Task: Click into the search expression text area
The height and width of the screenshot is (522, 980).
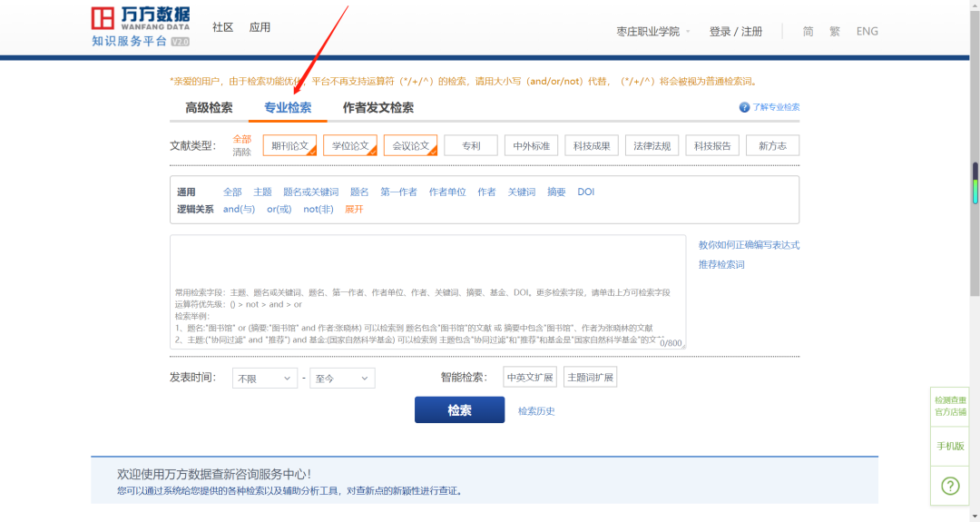Action: coord(428,292)
